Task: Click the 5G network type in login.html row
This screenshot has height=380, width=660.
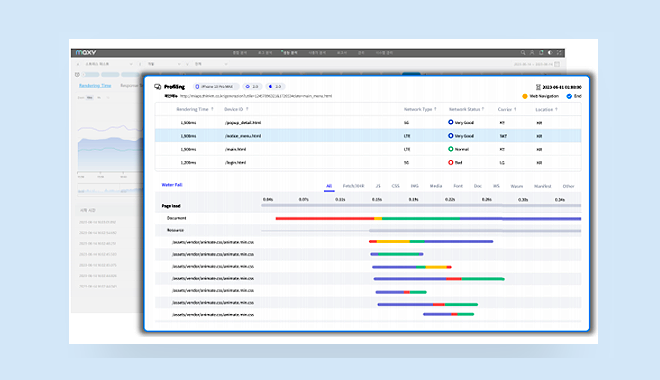Action: (406, 162)
